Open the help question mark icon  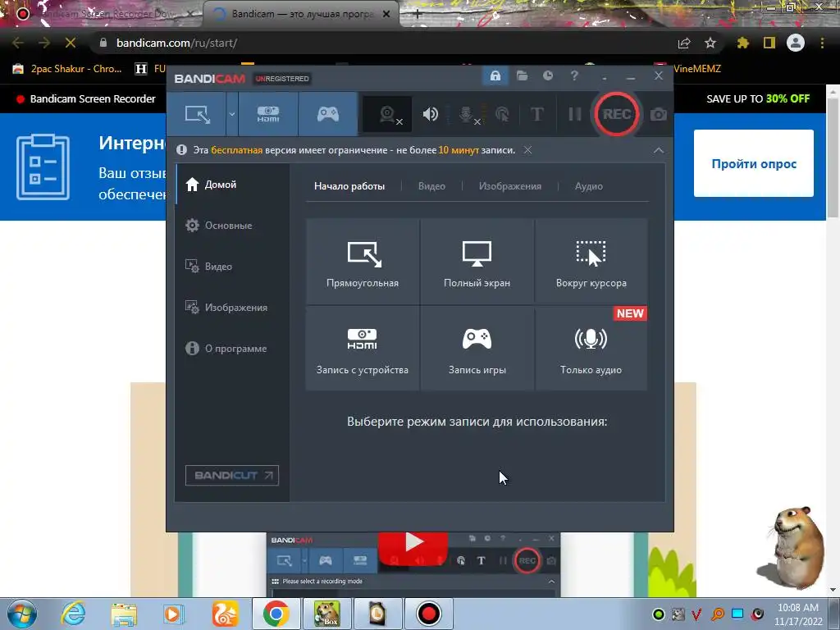[x=574, y=76]
